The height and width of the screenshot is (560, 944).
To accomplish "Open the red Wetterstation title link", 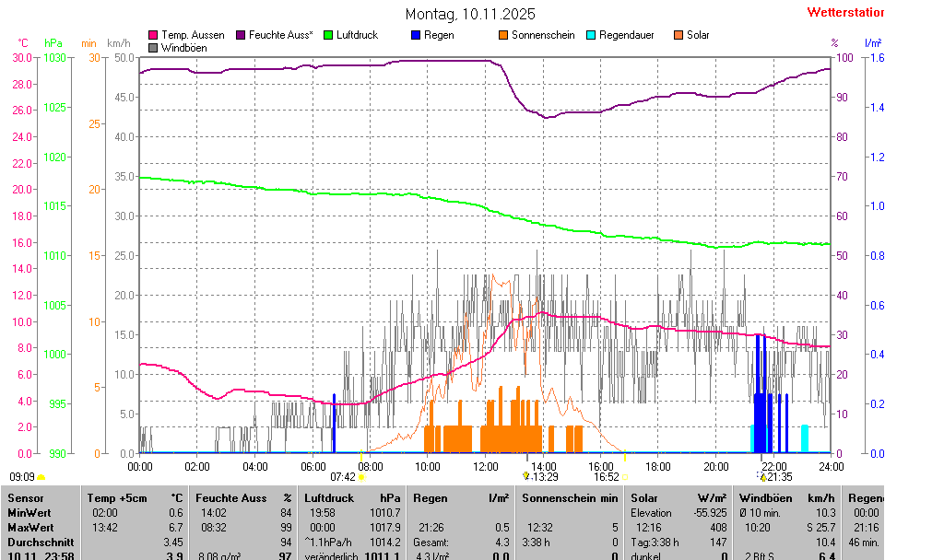I will [844, 13].
